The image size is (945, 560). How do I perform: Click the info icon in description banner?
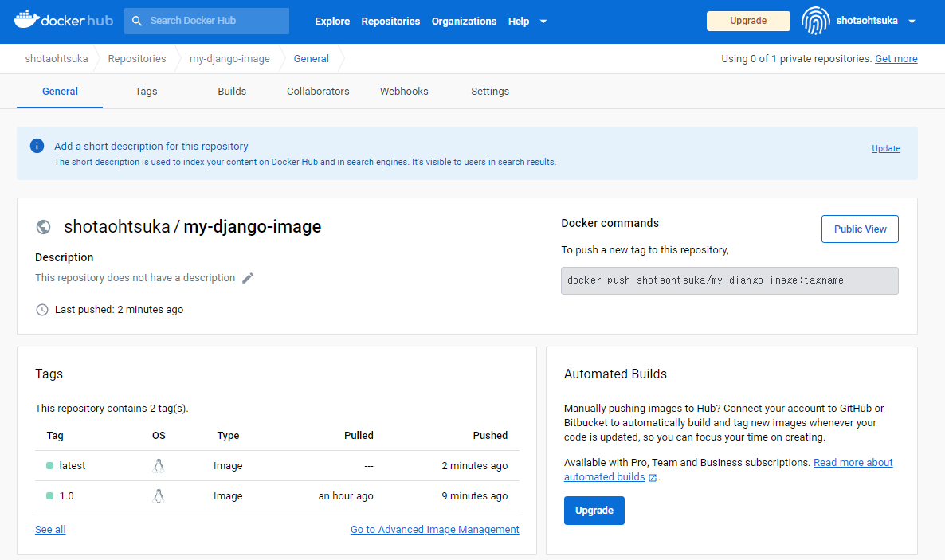coord(37,146)
